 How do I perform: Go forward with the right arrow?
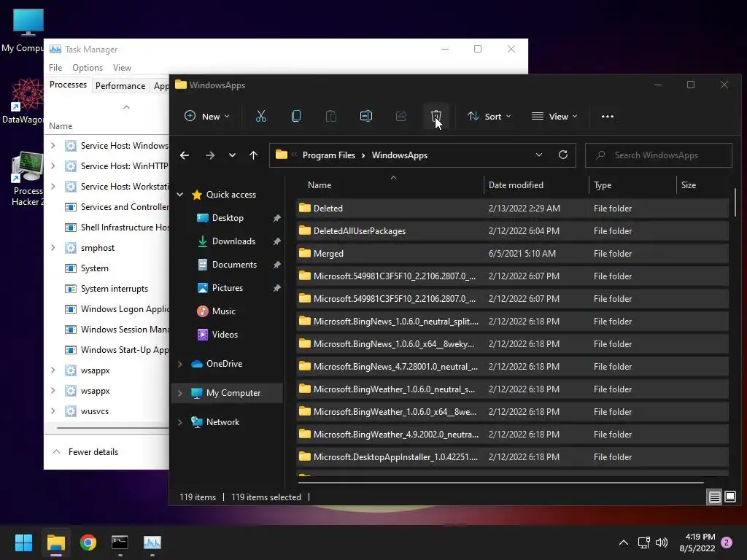[209, 155]
